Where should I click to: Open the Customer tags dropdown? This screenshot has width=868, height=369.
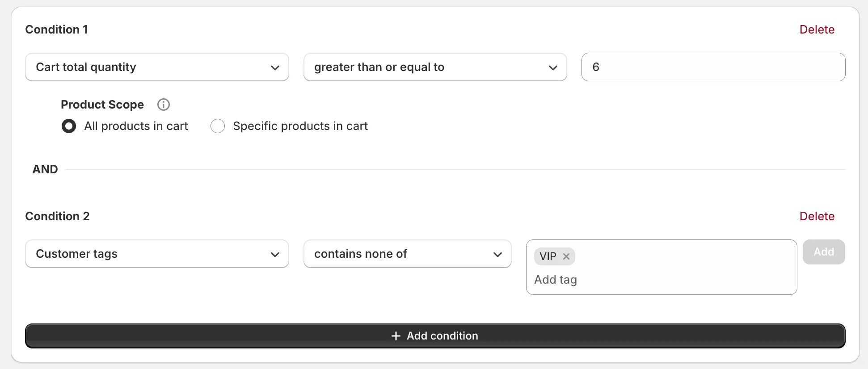(156, 254)
